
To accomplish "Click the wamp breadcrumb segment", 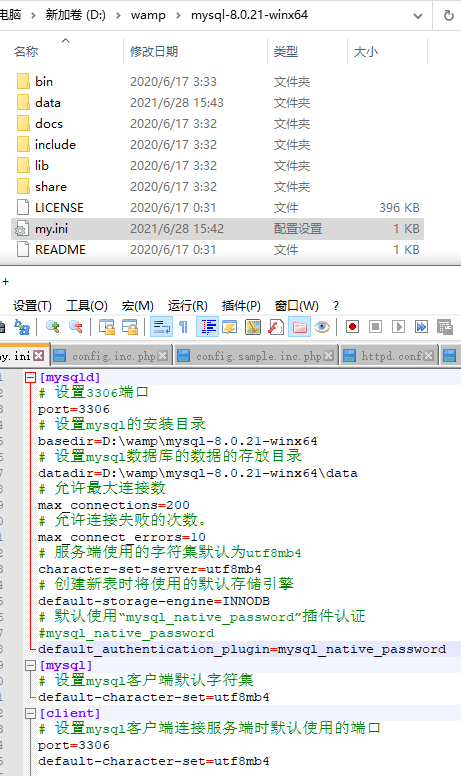I will (148, 15).
